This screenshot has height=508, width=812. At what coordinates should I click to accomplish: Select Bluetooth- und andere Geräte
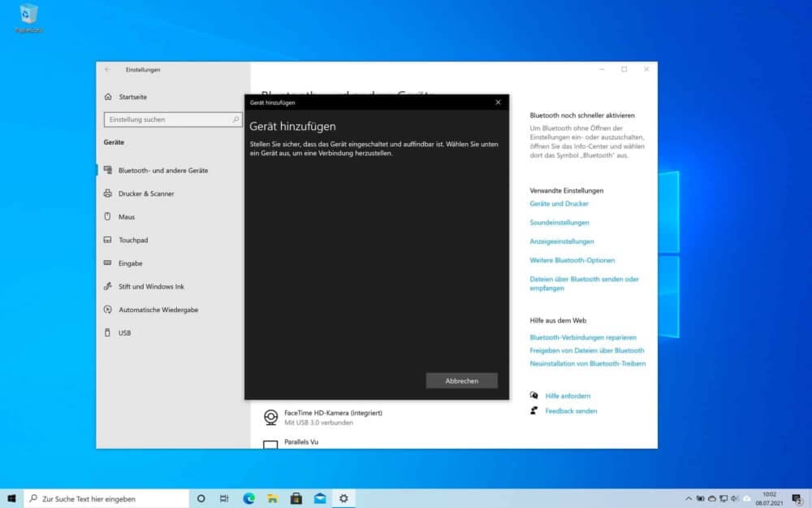[x=163, y=170]
